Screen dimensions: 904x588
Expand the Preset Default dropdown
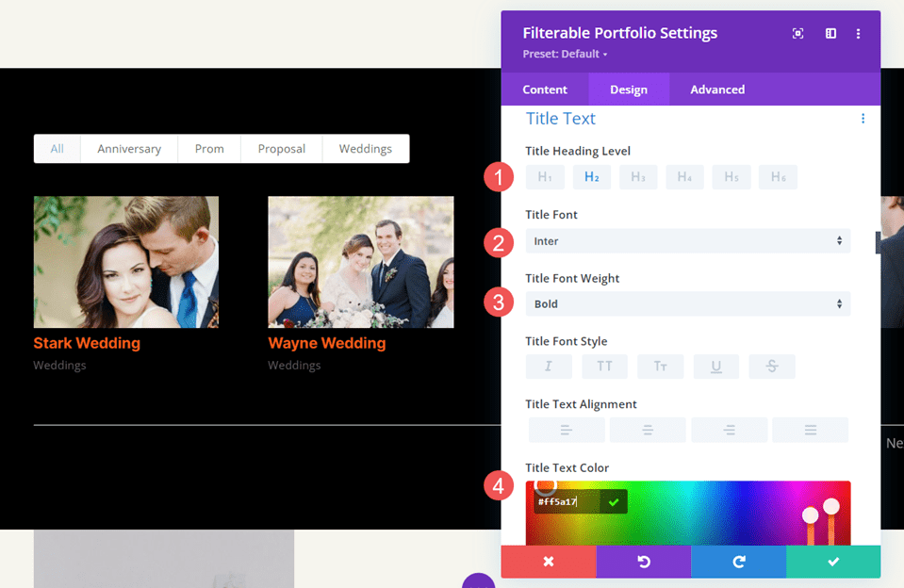coord(564,54)
